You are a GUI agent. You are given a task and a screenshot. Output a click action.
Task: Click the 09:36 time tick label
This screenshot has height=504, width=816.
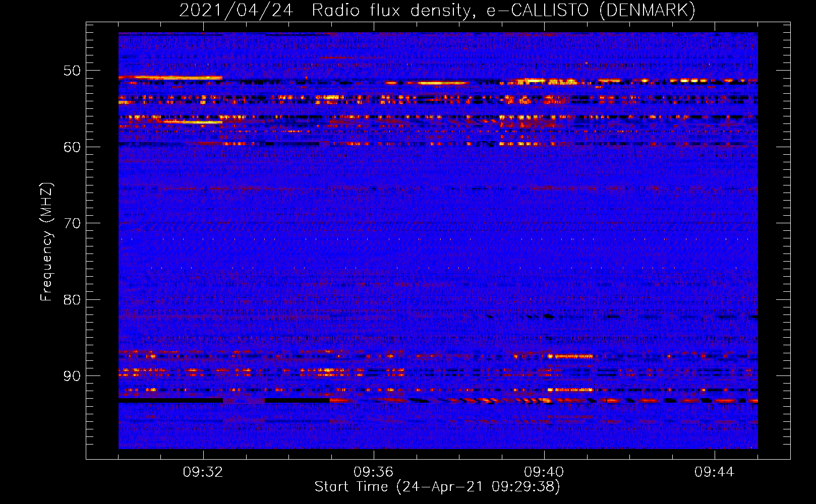[x=374, y=472]
